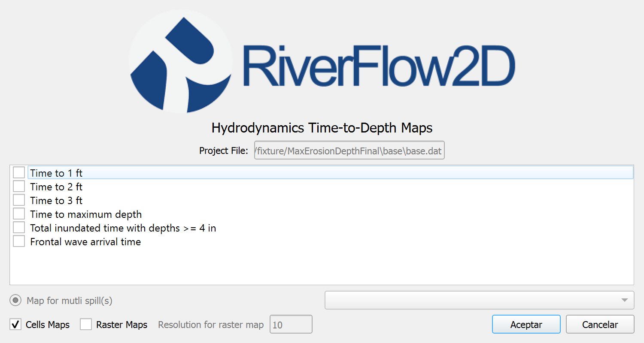Select the 'Time to maximum depth' row text
The height and width of the screenshot is (343, 644).
click(86, 214)
